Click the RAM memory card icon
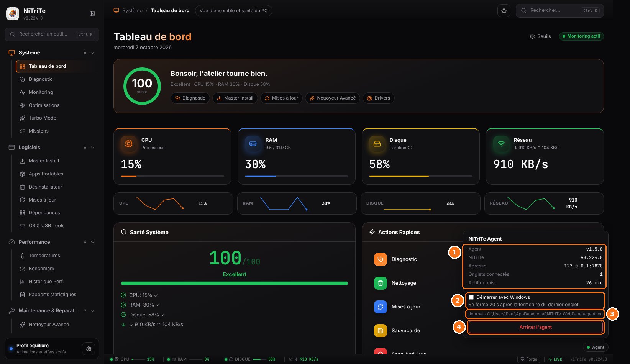Screen dimensions: 630x364 point(253,144)
